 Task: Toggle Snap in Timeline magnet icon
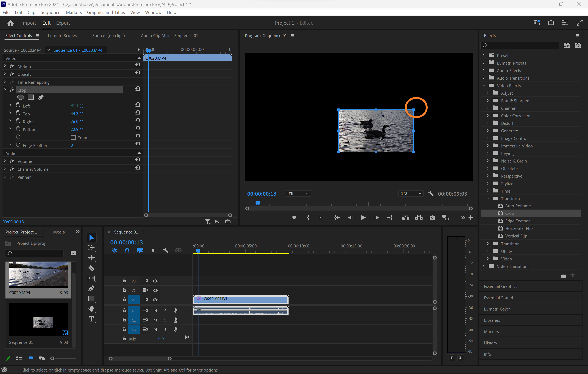(127, 250)
